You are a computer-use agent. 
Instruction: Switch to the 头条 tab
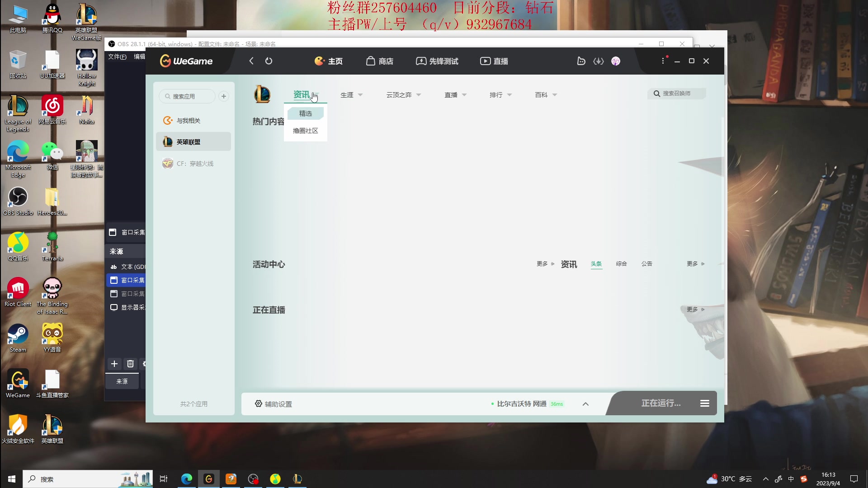click(x=596, y=263)
